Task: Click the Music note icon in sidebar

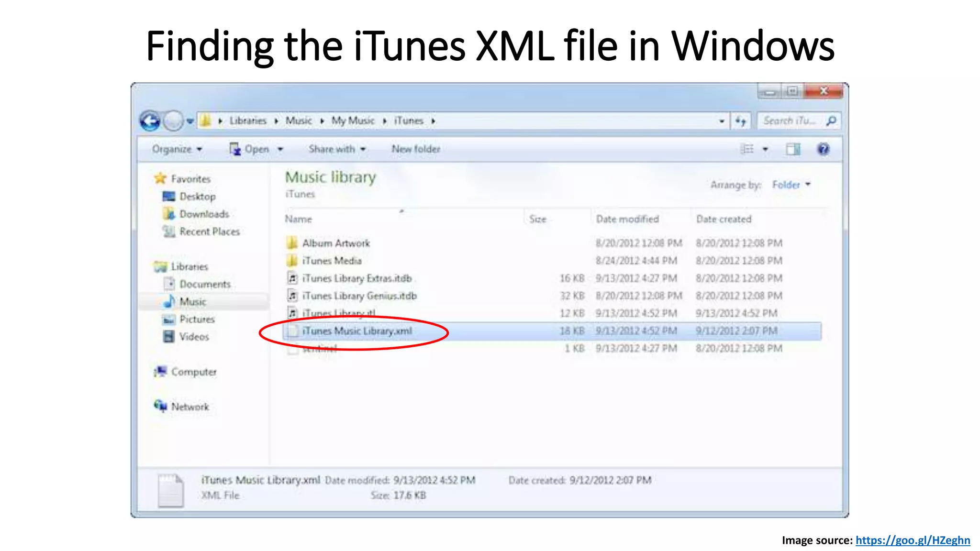Action: pyautogui.click(x=169, y=301)
